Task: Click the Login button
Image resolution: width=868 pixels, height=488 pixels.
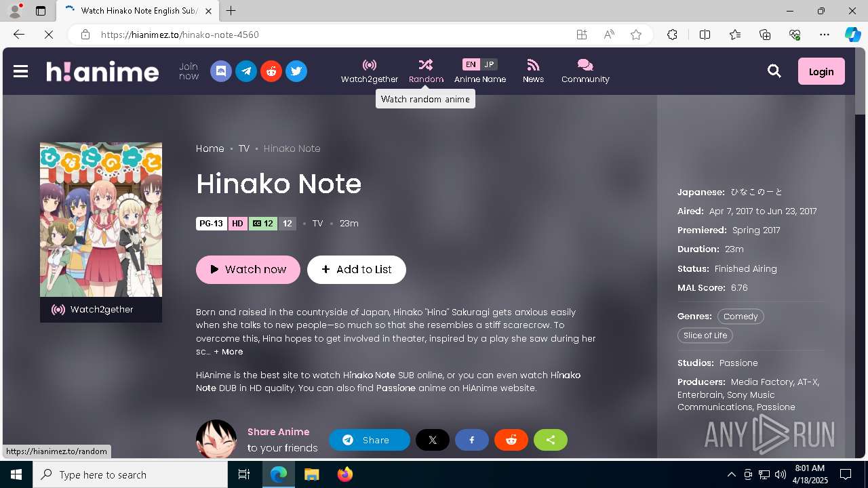Action: tap(821, 71)
